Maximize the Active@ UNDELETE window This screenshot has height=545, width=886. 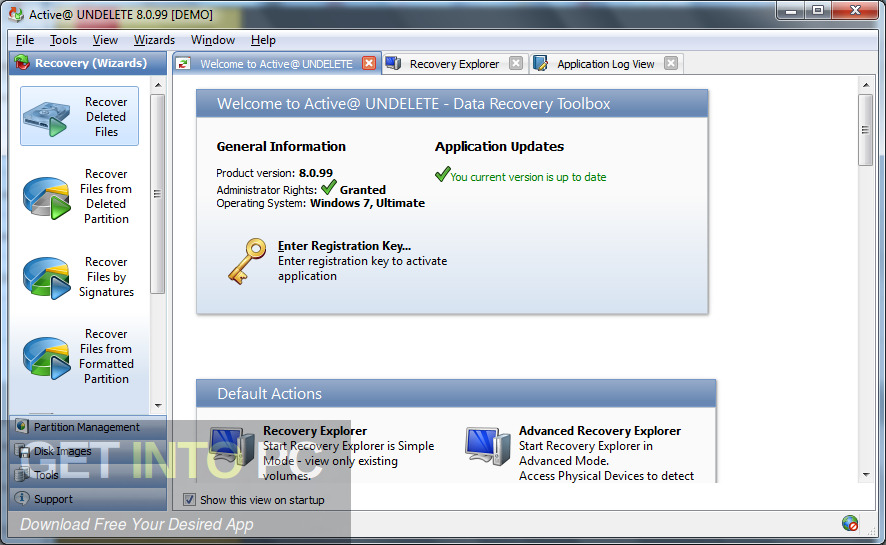point(818,11)
